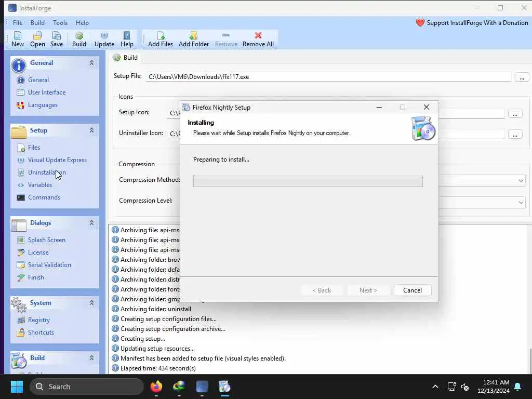Image resolution: width=532 pixels, height=399 pixels.
Task: Open the Windows Start menu
Action: pyautogui.click(x=17, y=387)
